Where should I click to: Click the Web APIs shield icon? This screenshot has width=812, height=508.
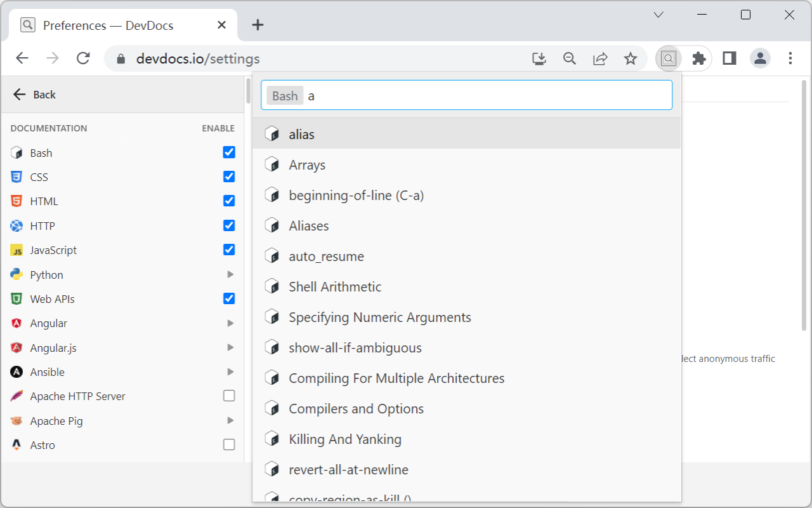point(16,298)
